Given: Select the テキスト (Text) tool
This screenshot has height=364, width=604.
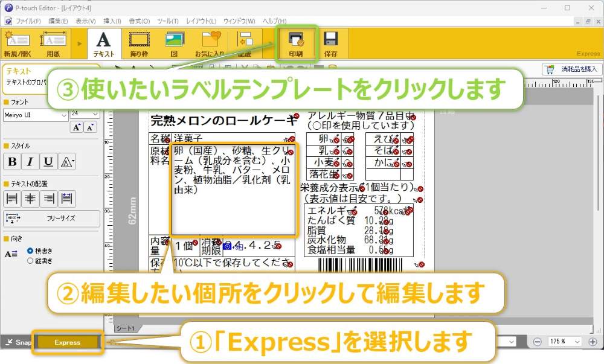Looking at the screenshot, I should 103,42.
